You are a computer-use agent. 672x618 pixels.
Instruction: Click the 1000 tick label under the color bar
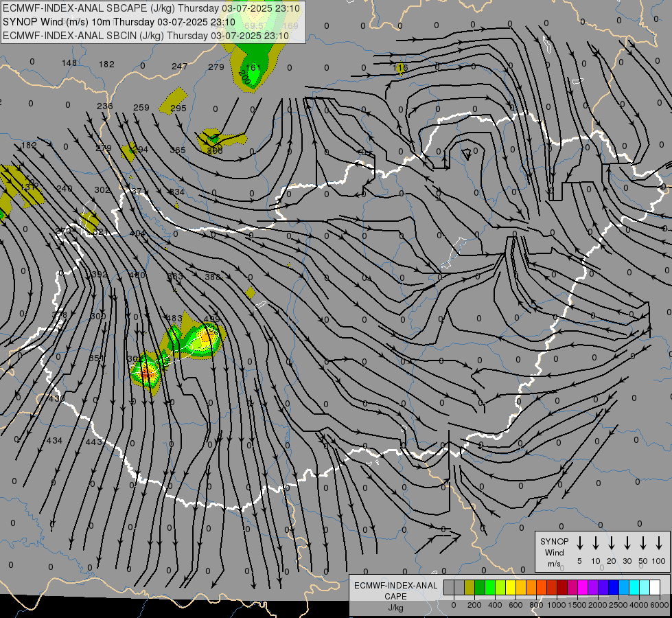point(556,605)
